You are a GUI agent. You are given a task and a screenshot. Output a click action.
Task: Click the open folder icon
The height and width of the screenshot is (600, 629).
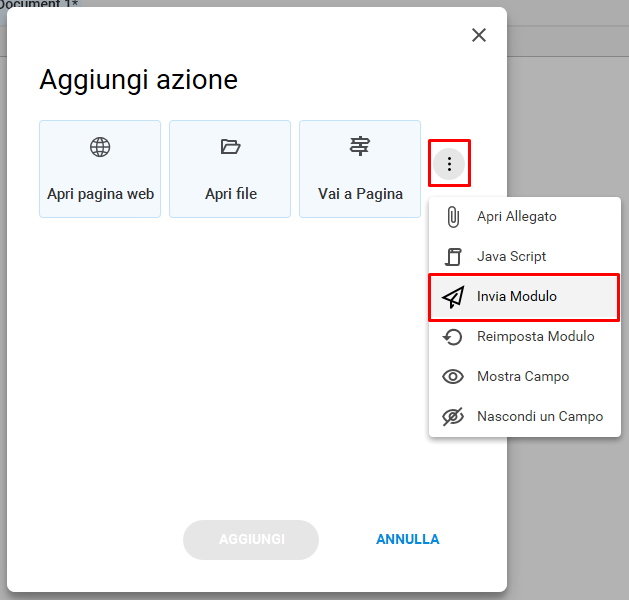[230, 146]
